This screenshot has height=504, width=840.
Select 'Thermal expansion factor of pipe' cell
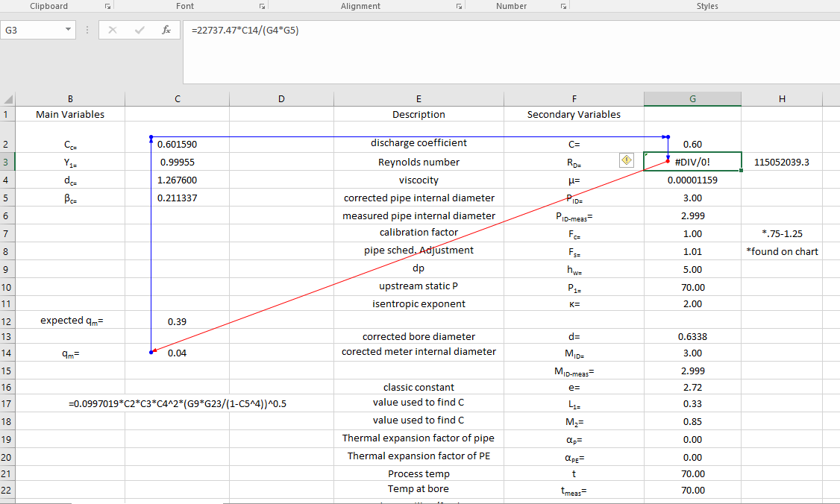419,438
